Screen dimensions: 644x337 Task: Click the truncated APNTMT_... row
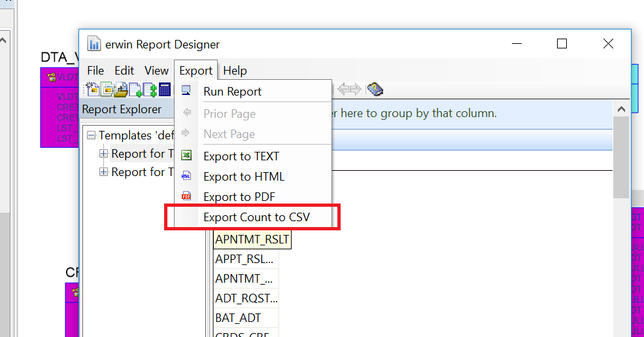click(246, 279)
